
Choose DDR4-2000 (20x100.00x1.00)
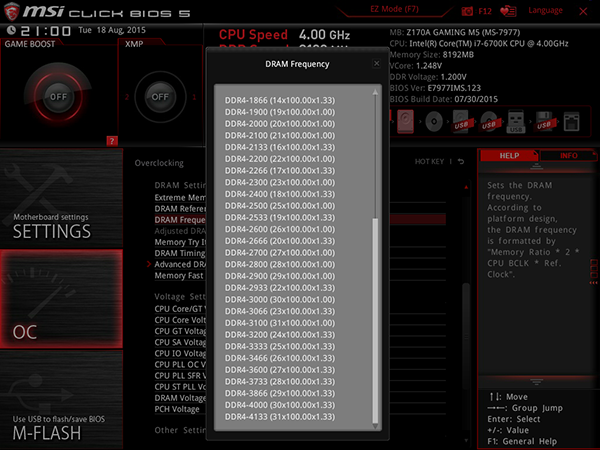pos(280,124)
